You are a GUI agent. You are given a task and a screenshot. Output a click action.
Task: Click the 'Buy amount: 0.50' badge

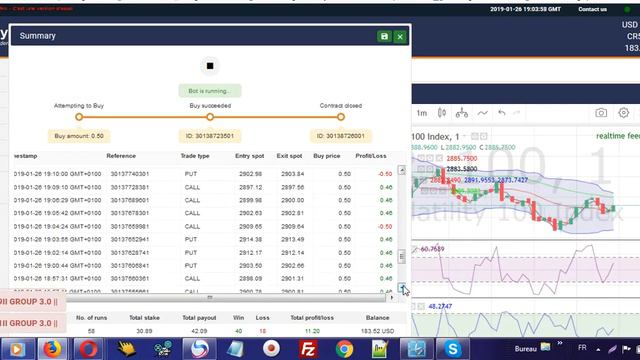click(79, 136)
